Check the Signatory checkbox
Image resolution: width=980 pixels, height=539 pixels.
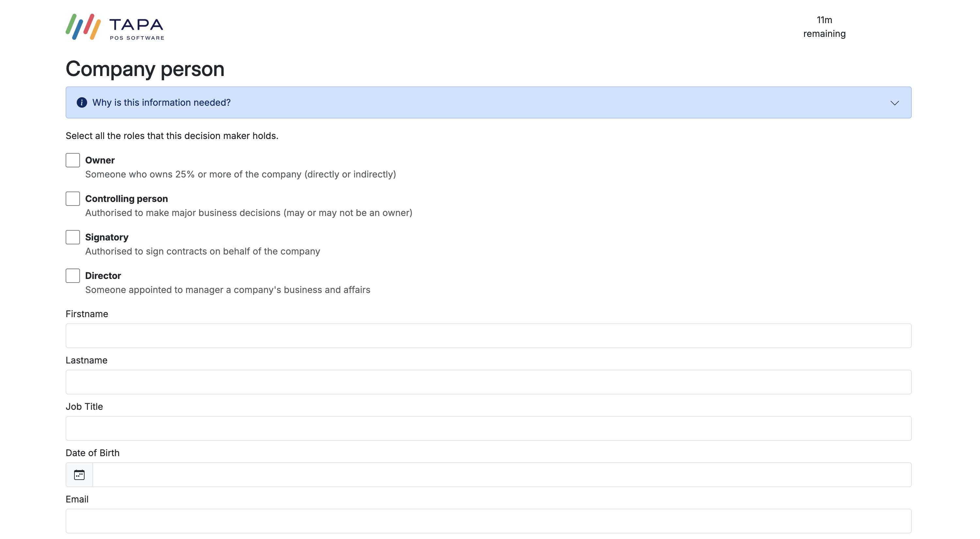coord(72,237)
